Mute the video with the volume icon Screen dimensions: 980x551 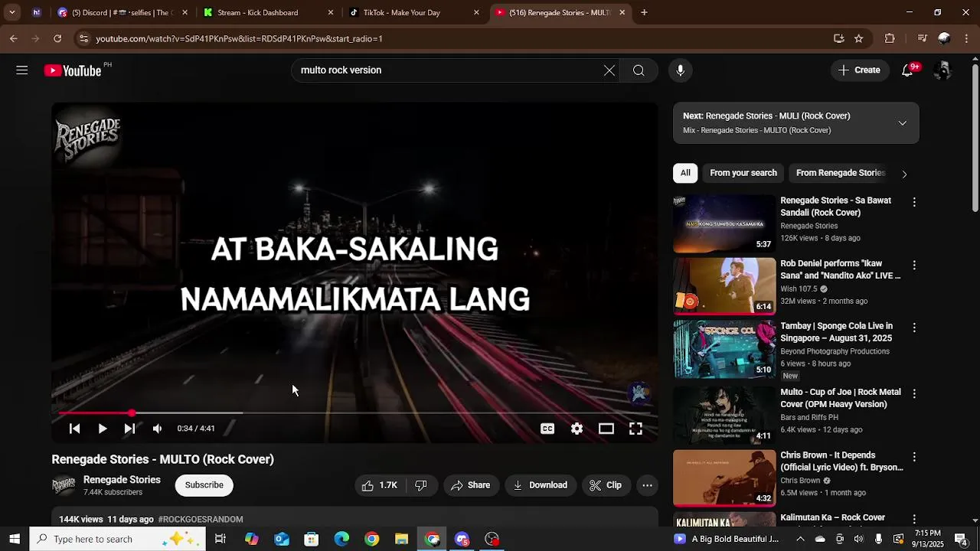point(157,429)
